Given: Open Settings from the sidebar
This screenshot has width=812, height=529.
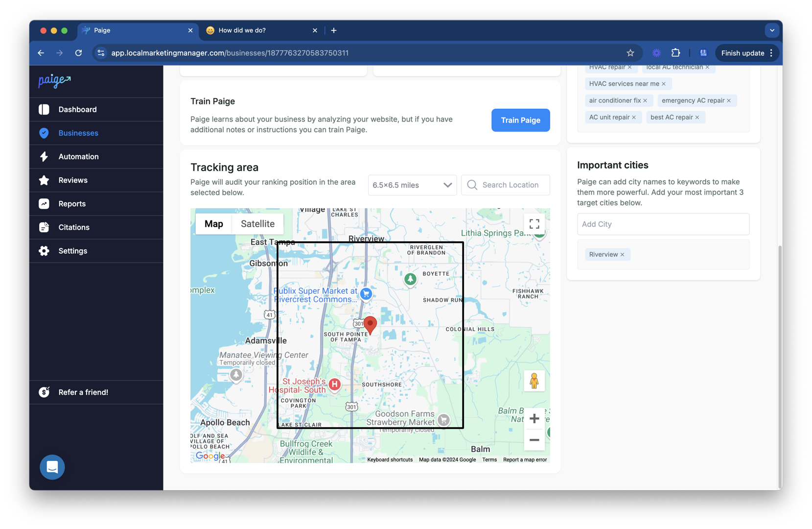Looking at the screenshot, I should [72, 250].
